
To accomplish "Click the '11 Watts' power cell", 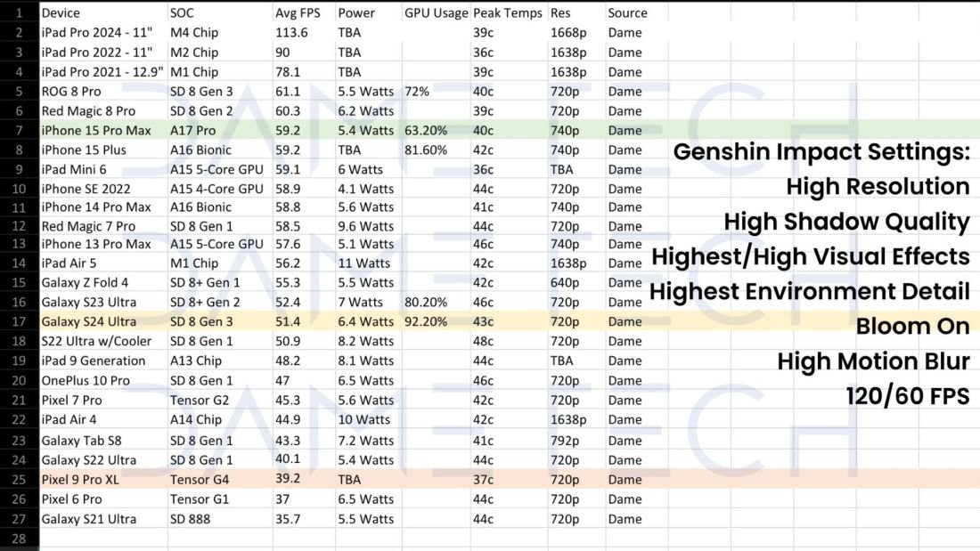I will tap(369, 263).
